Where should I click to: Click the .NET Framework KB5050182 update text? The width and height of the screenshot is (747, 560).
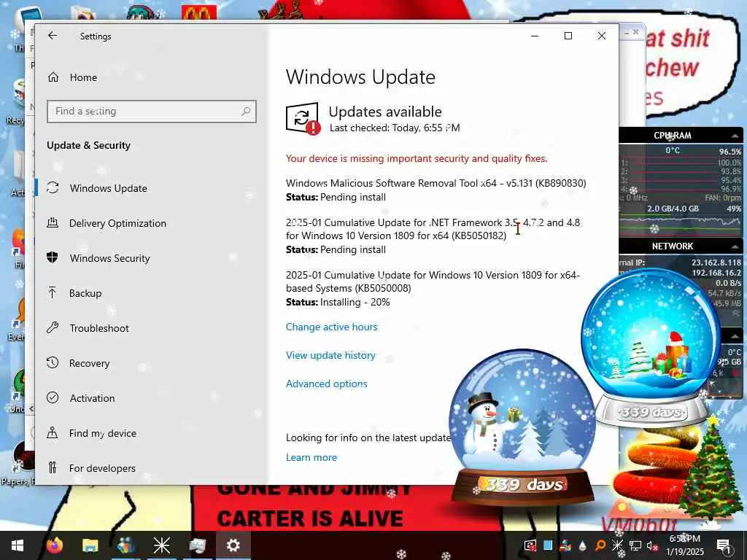(433, 229)
